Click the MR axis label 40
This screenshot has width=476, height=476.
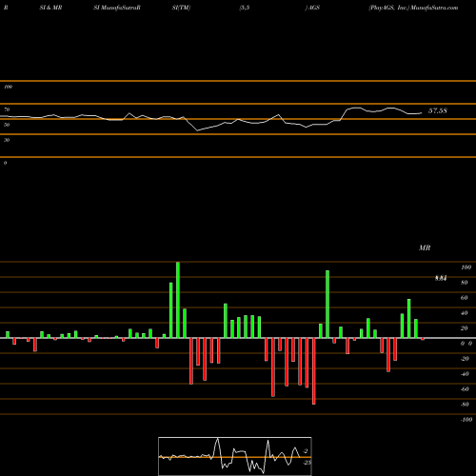coord(465,313)
